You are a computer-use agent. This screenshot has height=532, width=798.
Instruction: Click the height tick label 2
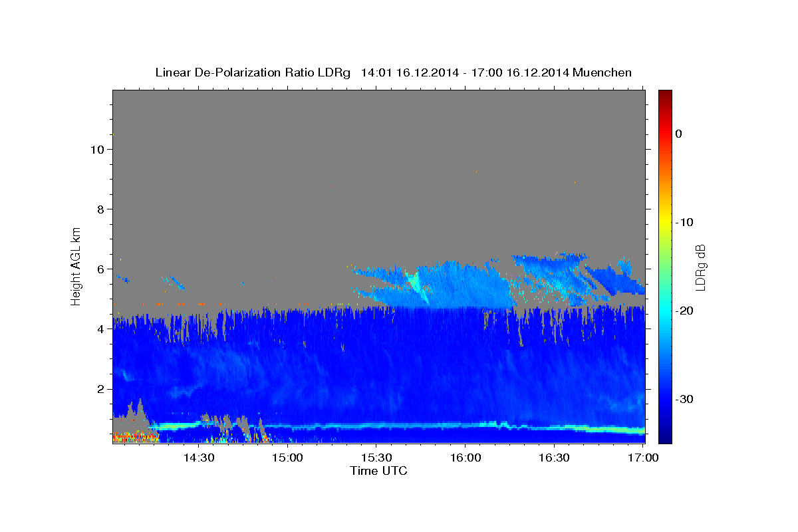coord(100,388)
